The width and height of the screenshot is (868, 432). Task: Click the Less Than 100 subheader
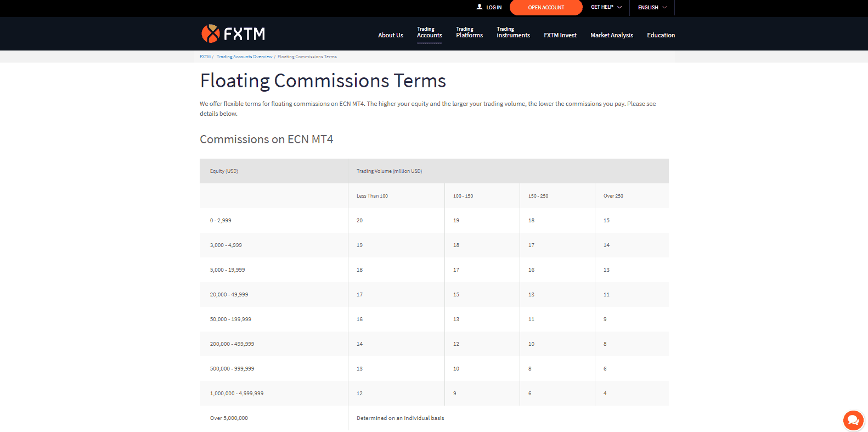click(372, 196)
